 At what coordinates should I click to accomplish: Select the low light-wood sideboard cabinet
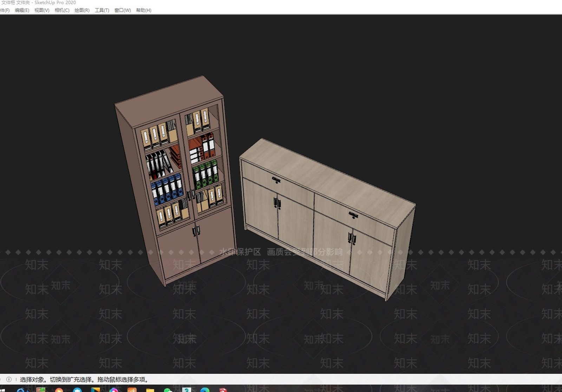pos(327,218)
